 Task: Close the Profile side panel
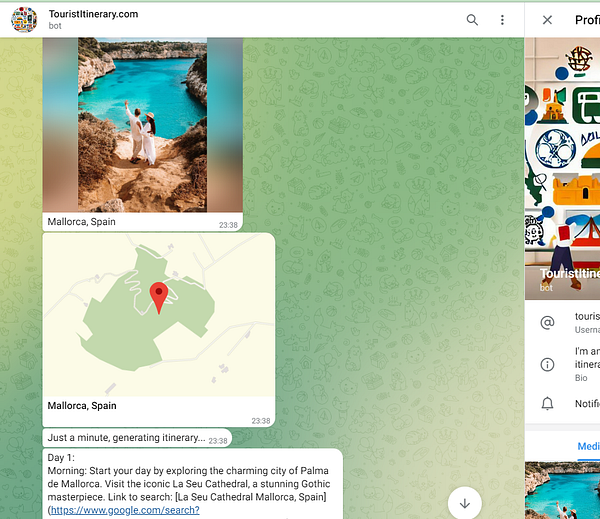[547, 20]
